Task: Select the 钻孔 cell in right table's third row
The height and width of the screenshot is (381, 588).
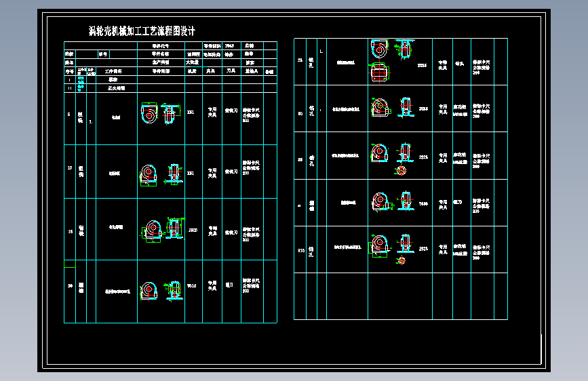Action: [311, 161]
